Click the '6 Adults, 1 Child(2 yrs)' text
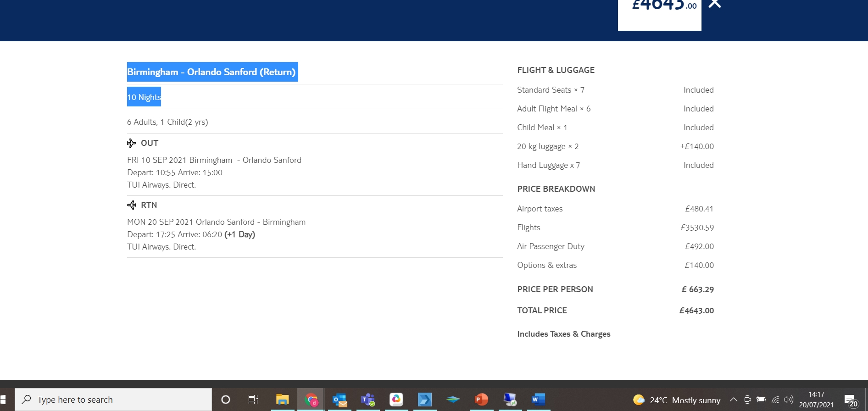The image size is (868, 411). (x=167, y=122)
